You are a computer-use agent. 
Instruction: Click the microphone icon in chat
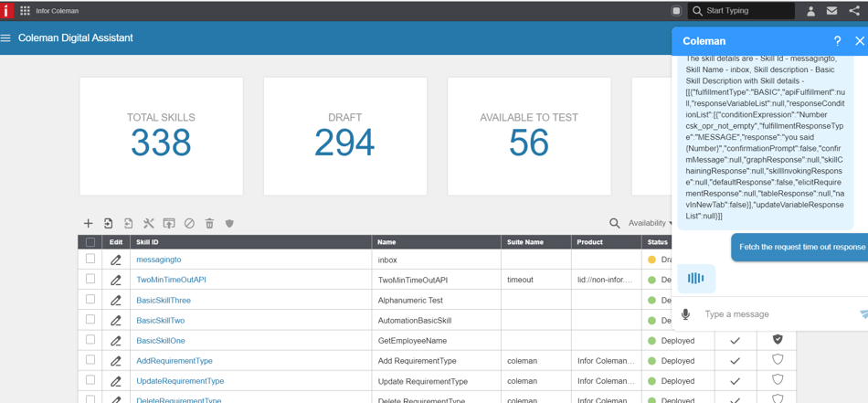coord(685,314)
